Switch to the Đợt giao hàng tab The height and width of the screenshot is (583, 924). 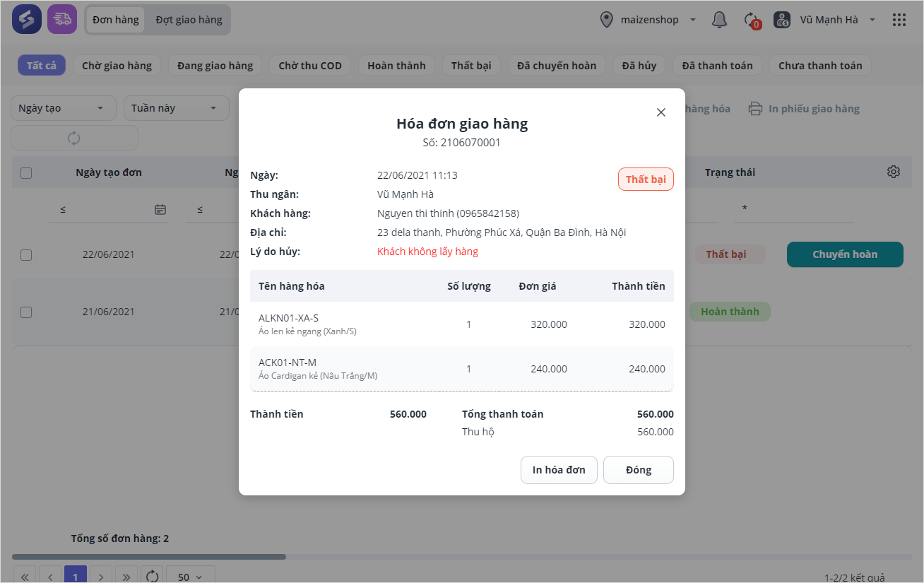coord(189,20)
